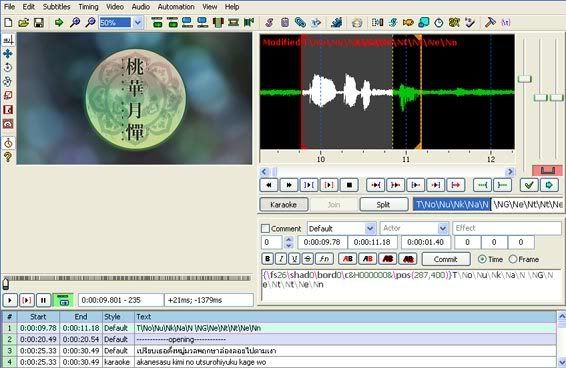Open the Edit menu
This screenshot has width=566, height=368.
[29, 7]
